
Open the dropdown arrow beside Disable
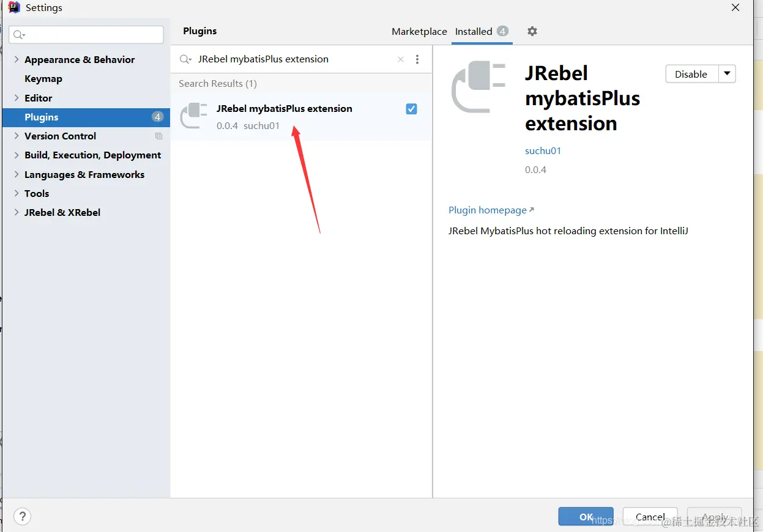point(727,74)
